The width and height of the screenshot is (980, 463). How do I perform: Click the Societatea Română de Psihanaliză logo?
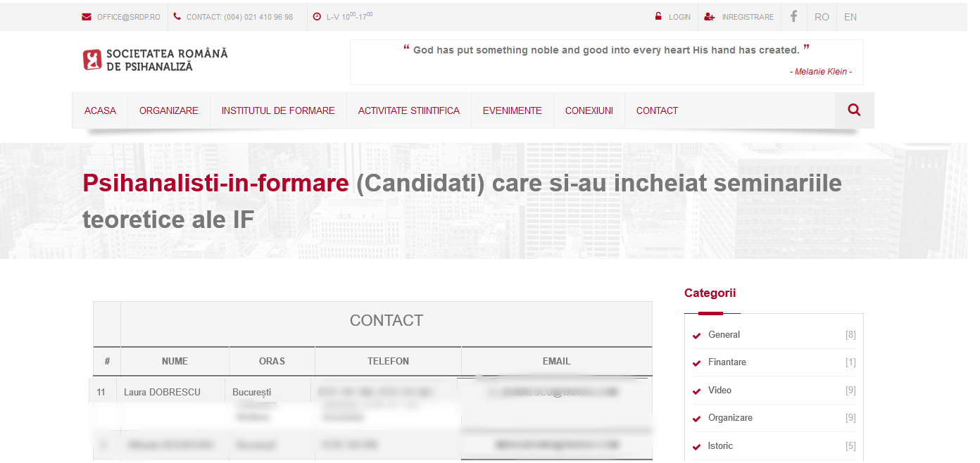[155, 60]
